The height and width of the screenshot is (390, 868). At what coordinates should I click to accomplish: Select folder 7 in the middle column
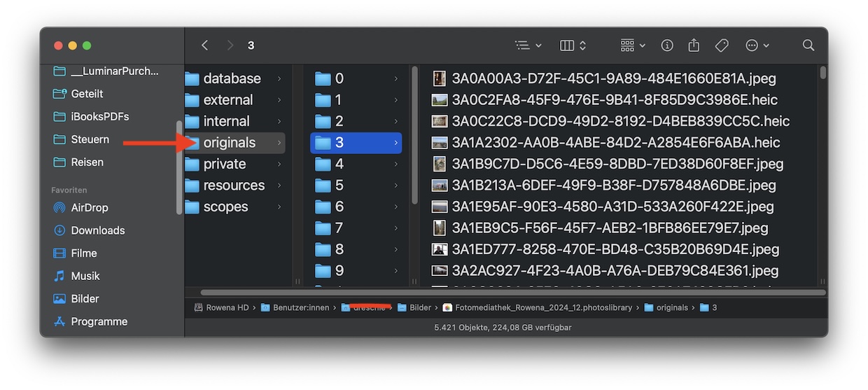(339, 228)
